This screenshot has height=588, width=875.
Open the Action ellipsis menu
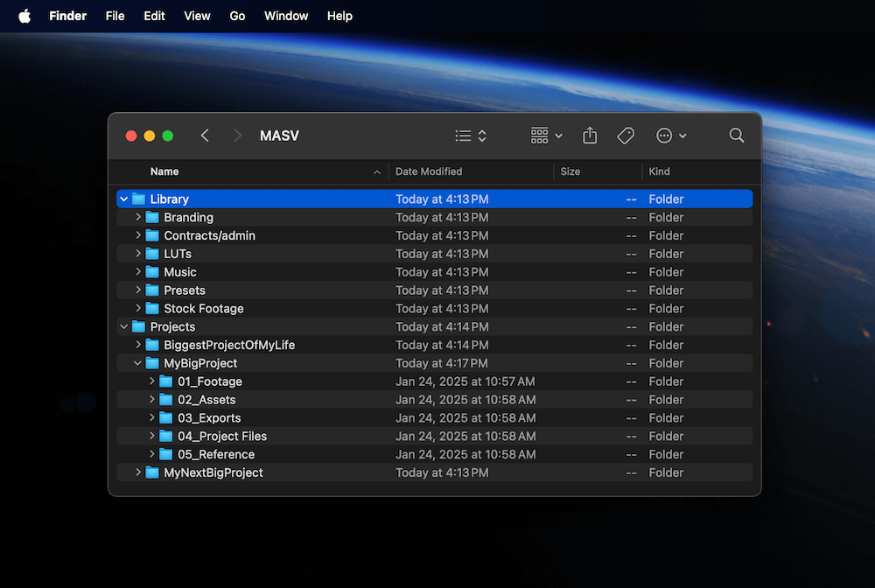point(671,136)
